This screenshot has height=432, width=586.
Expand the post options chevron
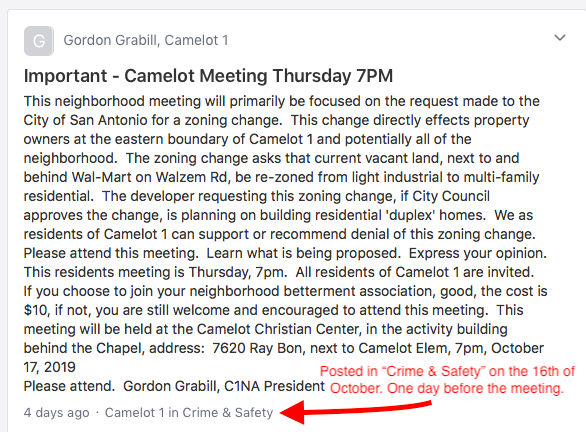point(559,38)
